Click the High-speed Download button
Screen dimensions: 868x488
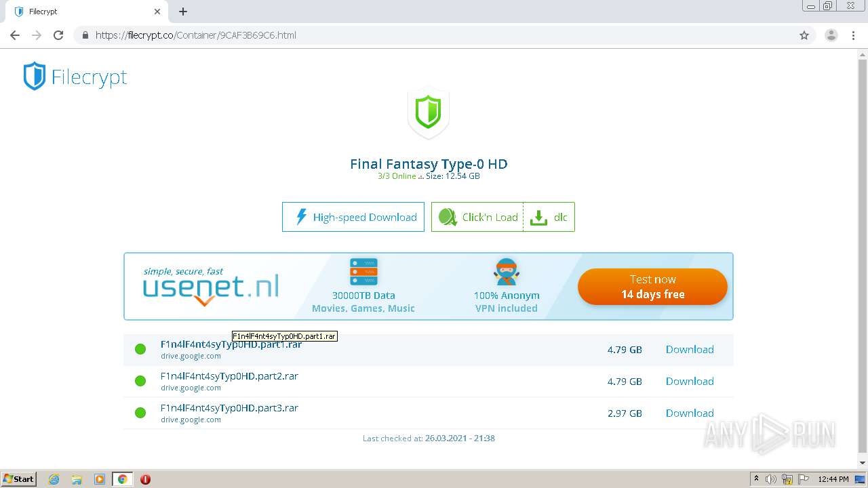pos(353,217)
